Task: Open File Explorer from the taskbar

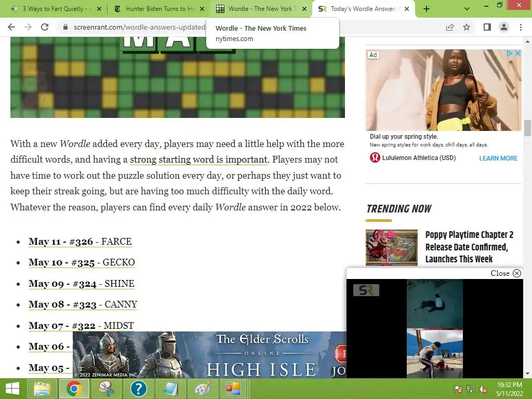Action: (42, 389)
